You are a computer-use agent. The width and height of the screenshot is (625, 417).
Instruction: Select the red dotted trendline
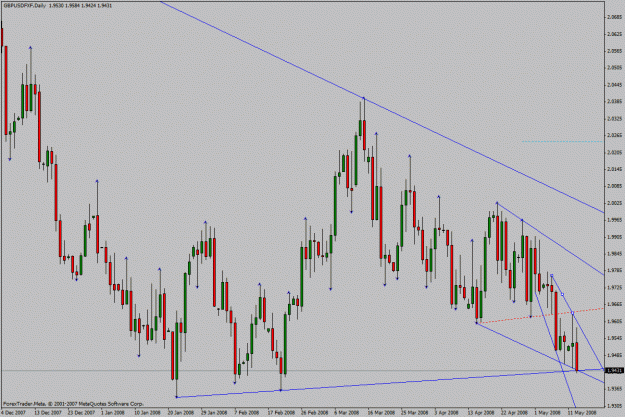coord(540,315)
